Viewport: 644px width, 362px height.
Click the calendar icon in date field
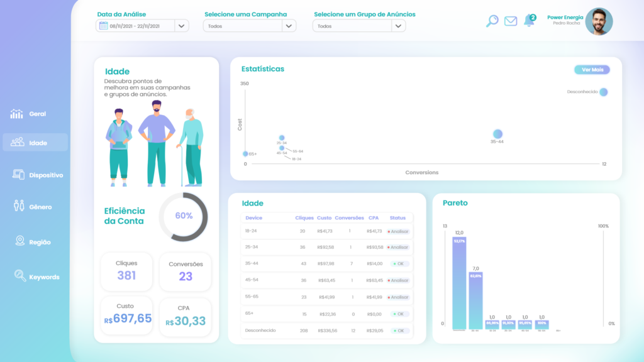(x=104, y=26)
